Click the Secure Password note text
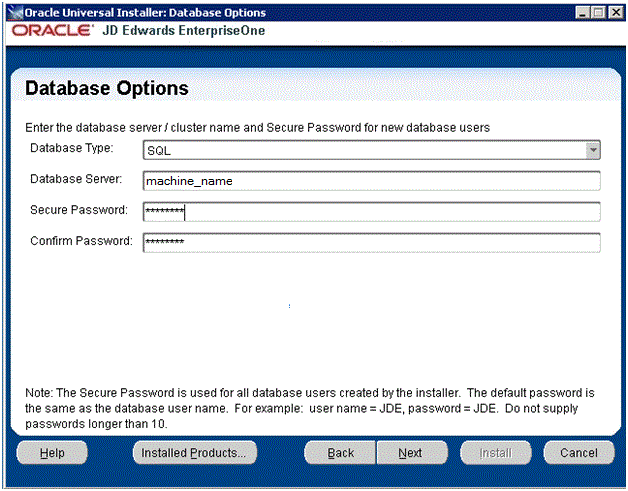 point(309,400)
